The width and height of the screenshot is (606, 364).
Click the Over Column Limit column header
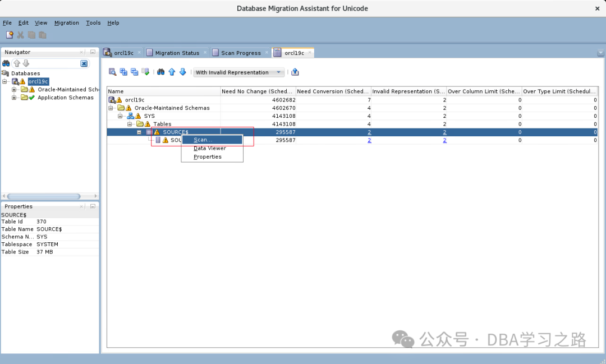click(x=484, y=91)
